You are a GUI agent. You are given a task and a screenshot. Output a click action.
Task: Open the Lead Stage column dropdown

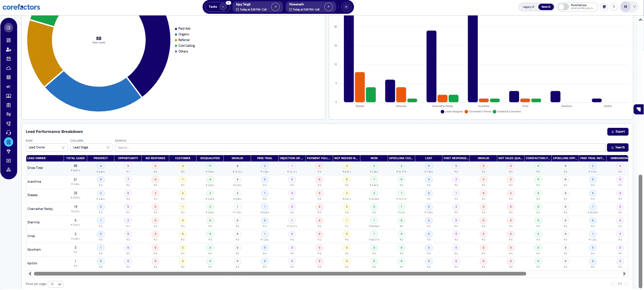pos(91,147)
